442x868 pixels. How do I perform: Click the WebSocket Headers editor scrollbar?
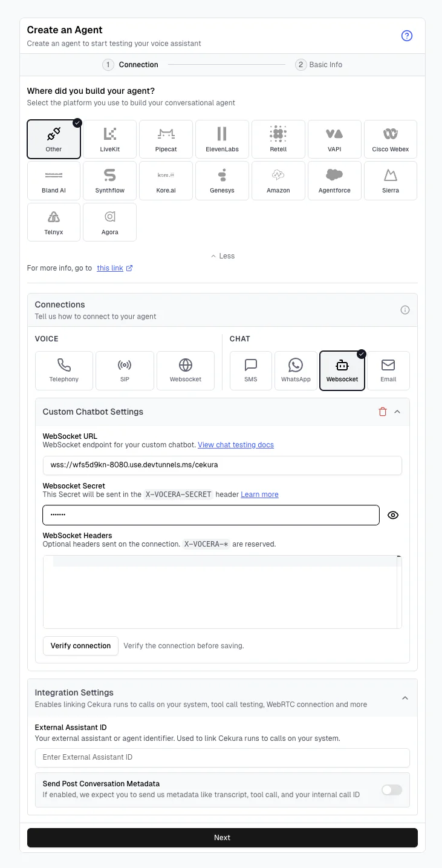pyautogui.click(x=399, y=592)
